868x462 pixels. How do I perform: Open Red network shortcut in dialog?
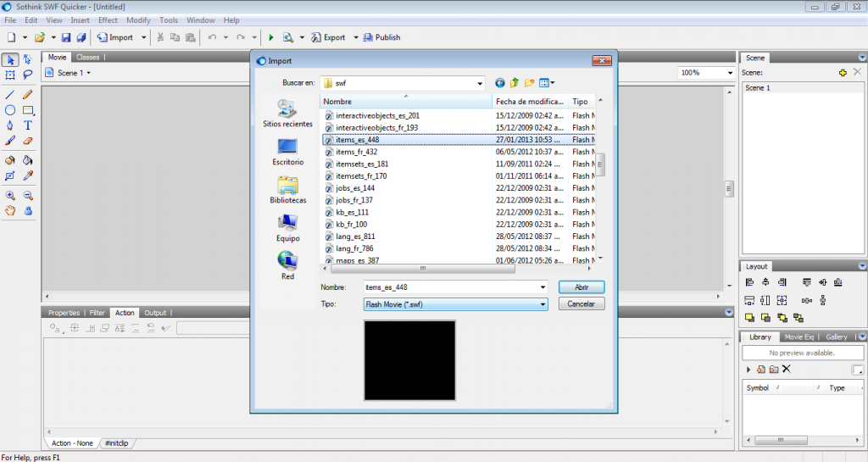pos(287,266)
